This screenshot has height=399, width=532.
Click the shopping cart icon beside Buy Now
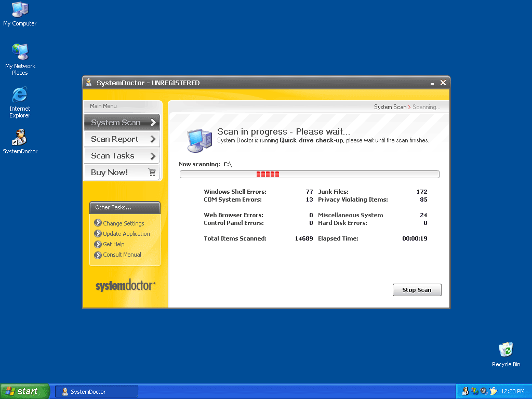[152, 172]
